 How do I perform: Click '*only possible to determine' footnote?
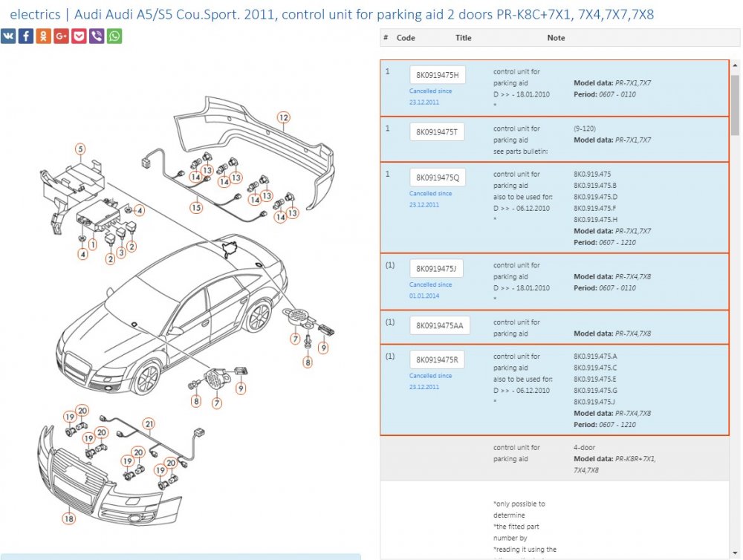click(x=519, y=509)
